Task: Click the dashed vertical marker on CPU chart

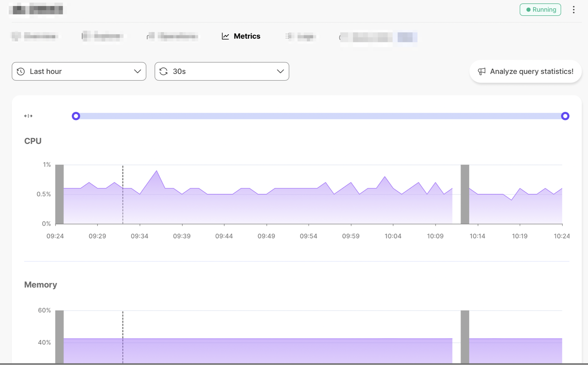Action: coord(123,193)
